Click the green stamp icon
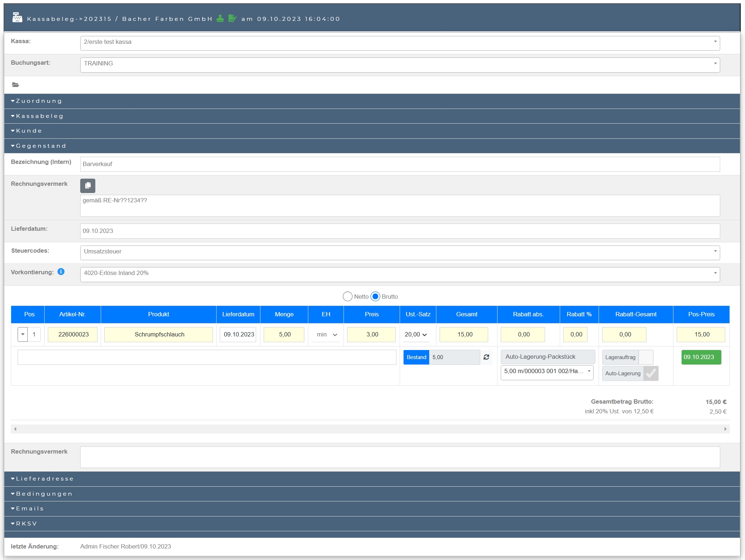The height and width of the screenshot is (560, 745). [220, 18]
